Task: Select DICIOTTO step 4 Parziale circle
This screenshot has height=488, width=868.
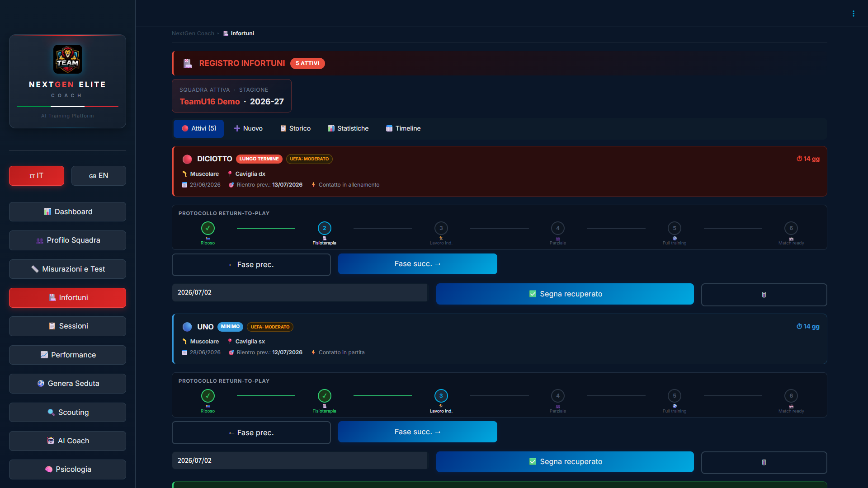Action: pyautogui.click(x=558, y=228)
